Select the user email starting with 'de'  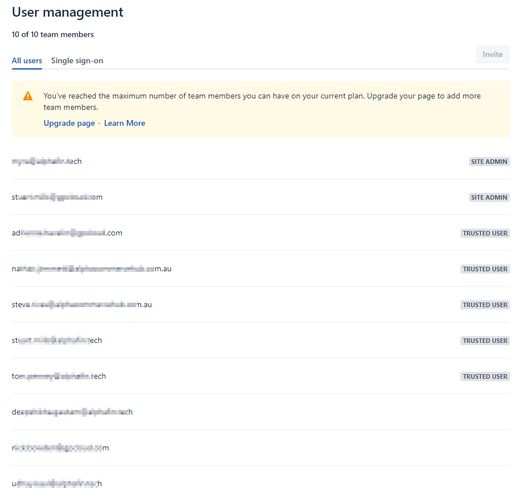[x=72, y=412]
